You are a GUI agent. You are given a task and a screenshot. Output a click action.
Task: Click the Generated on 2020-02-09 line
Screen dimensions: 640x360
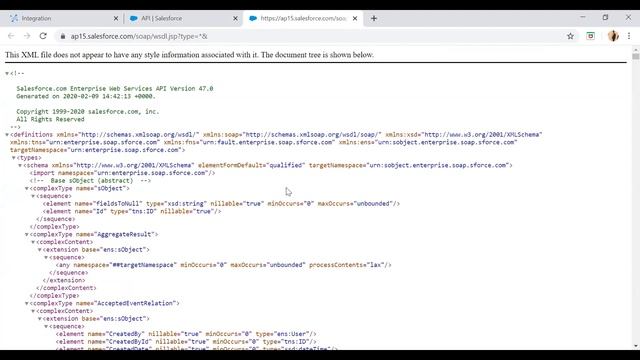click(86, 96)
